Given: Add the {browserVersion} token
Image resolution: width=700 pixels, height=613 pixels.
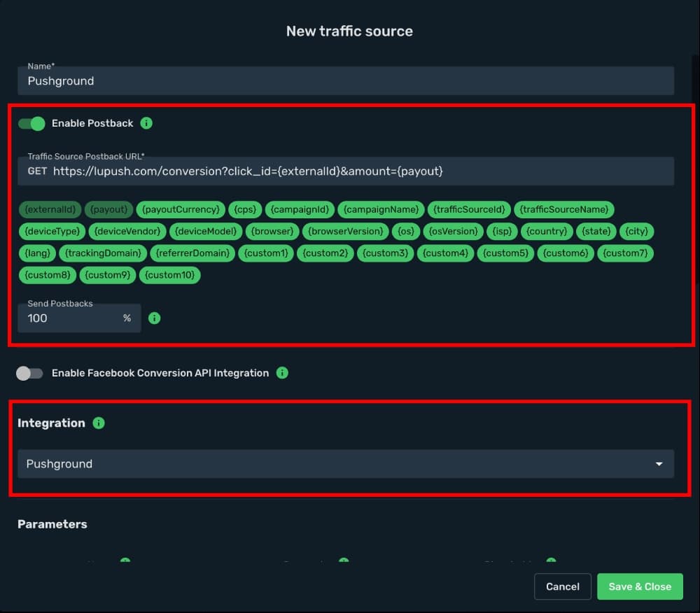Looking at the screenshot, I should pos(346,232).
